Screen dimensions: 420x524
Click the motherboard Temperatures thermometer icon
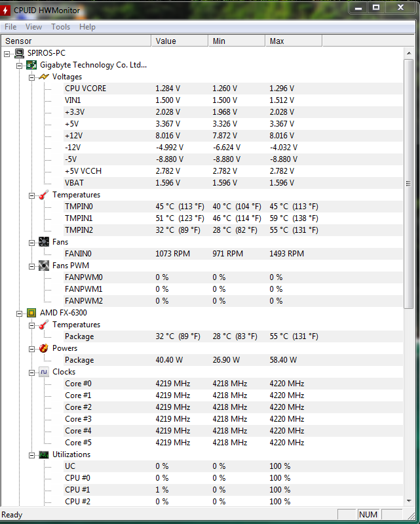click(44, 195)
